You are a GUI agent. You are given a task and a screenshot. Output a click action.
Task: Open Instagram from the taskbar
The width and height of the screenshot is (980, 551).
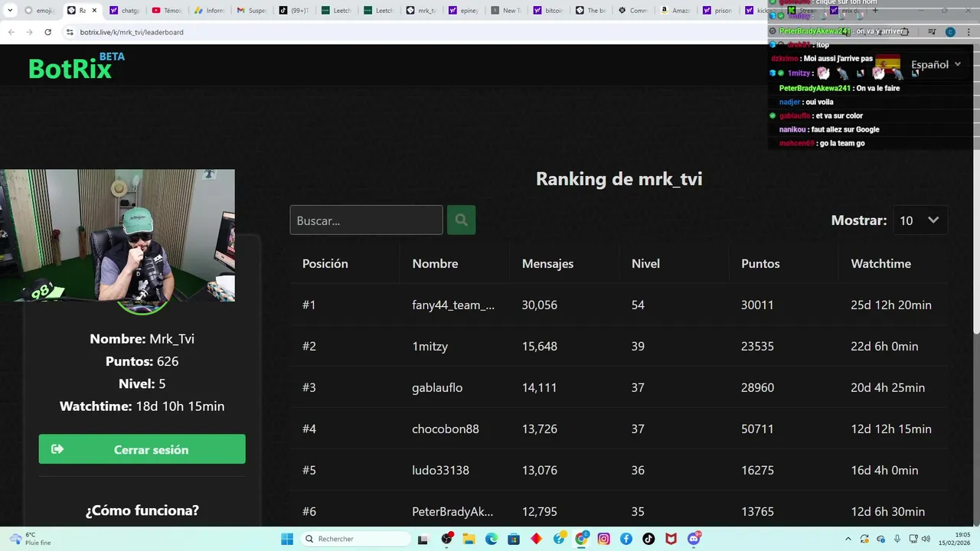(x=604, y=539)
